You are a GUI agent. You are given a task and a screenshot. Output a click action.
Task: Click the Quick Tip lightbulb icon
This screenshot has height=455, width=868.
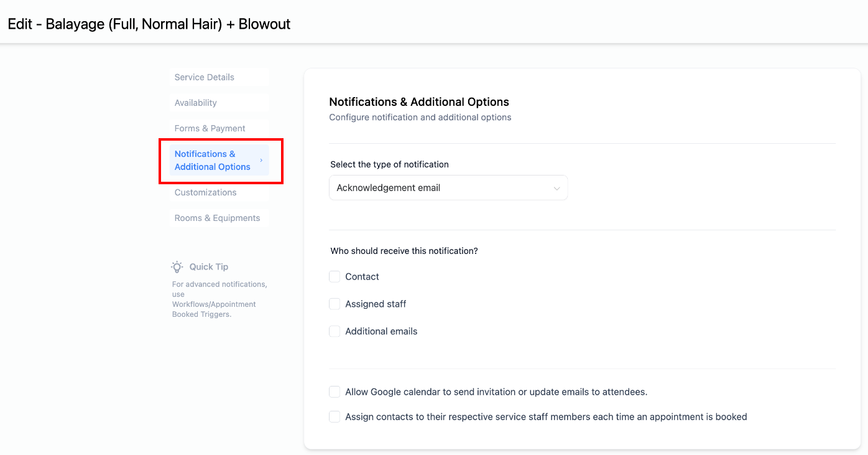coord(177,266)
